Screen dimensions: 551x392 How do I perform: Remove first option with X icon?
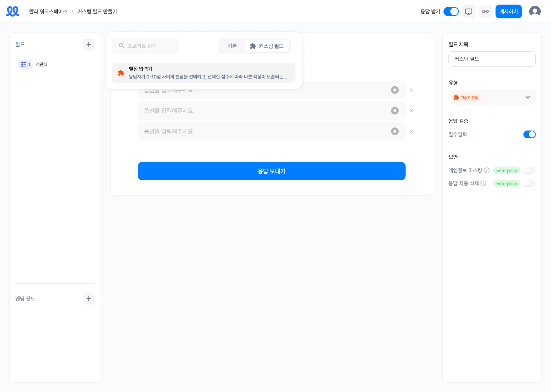pos(412,90)
